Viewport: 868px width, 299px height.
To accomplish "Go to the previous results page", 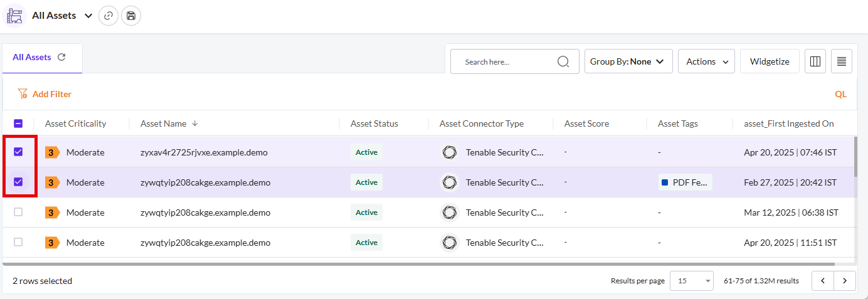I will 823,281.
